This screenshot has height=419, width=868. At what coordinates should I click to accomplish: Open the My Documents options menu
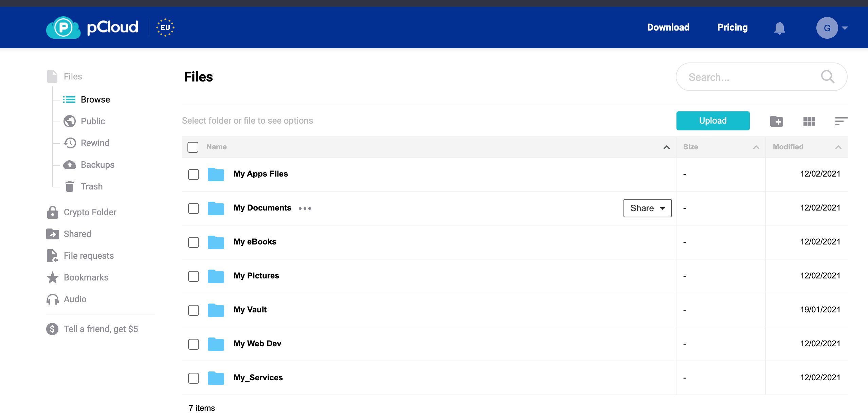[x=304, y=208]
